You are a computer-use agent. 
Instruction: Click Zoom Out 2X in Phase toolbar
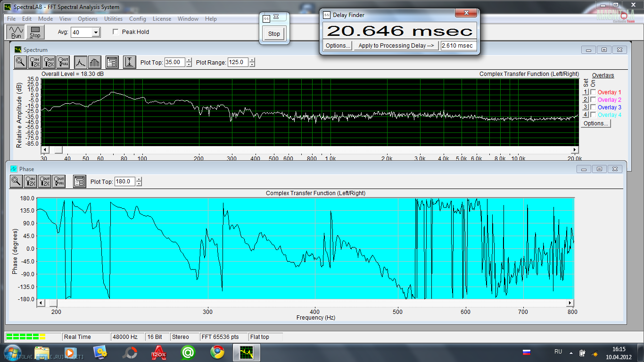(45, 181)
